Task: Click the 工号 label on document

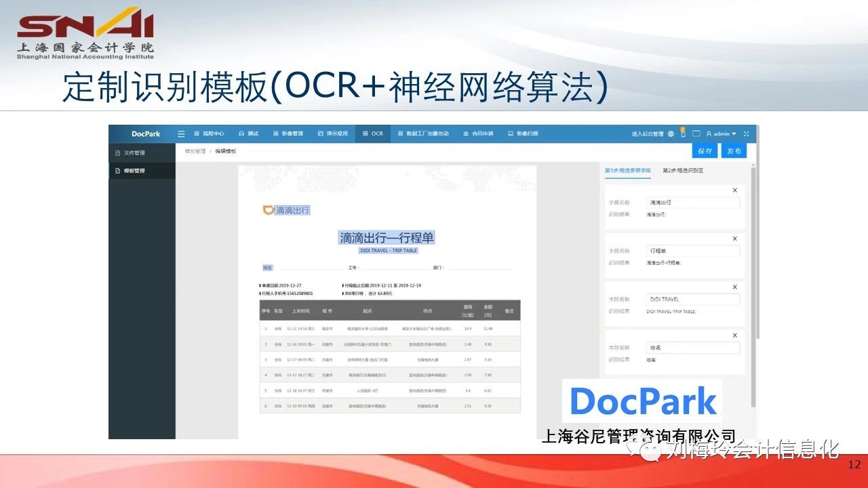Action: click(x=353, y=268)
